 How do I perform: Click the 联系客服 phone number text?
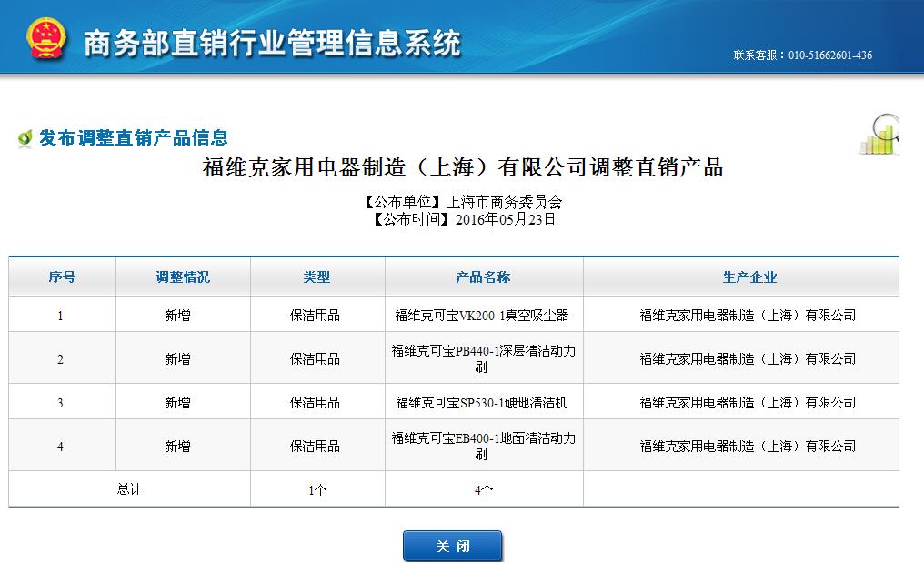pyautogui.click(x=802, y=55)
